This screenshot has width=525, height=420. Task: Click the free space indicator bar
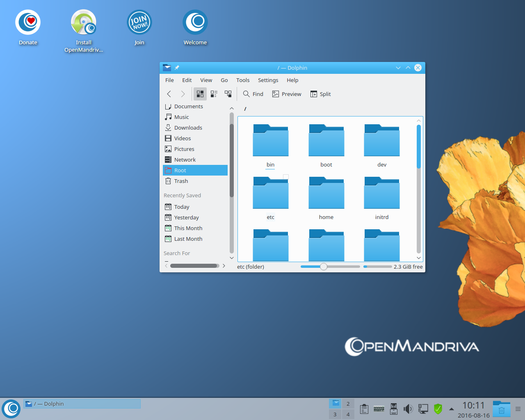point(377,267)
